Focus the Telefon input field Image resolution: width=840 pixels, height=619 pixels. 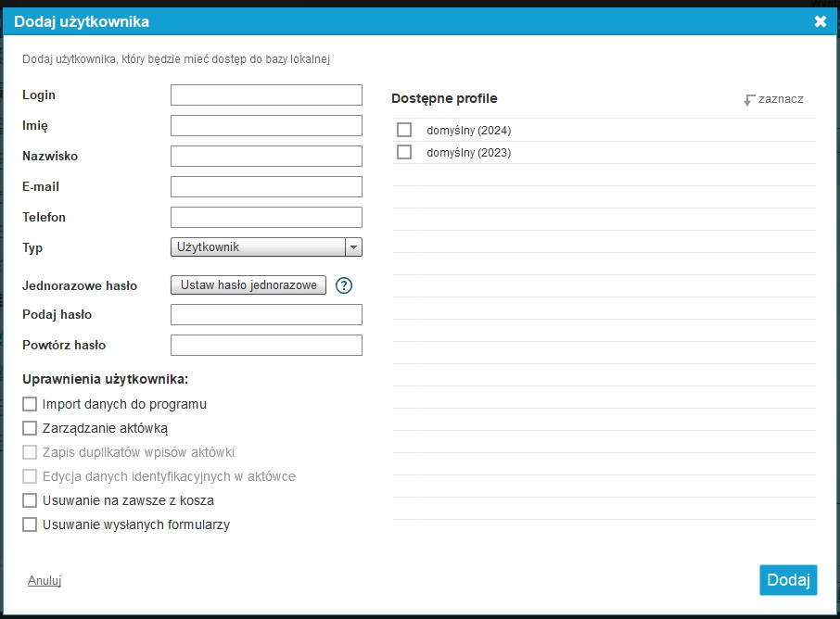coord(266,217)
